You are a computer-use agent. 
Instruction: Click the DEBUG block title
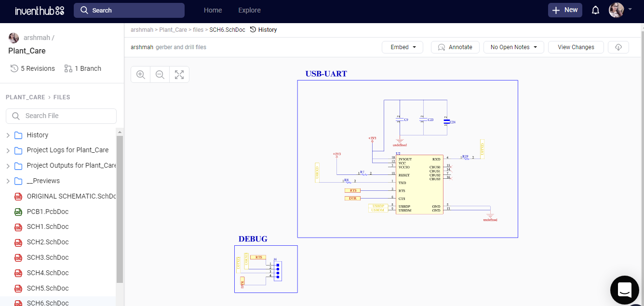pos(253,239)
